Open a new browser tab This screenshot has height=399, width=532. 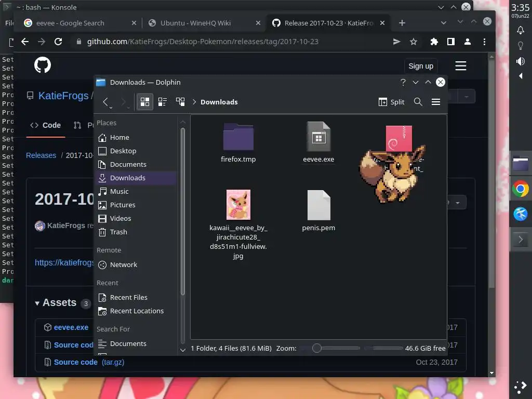coord(402,23)
